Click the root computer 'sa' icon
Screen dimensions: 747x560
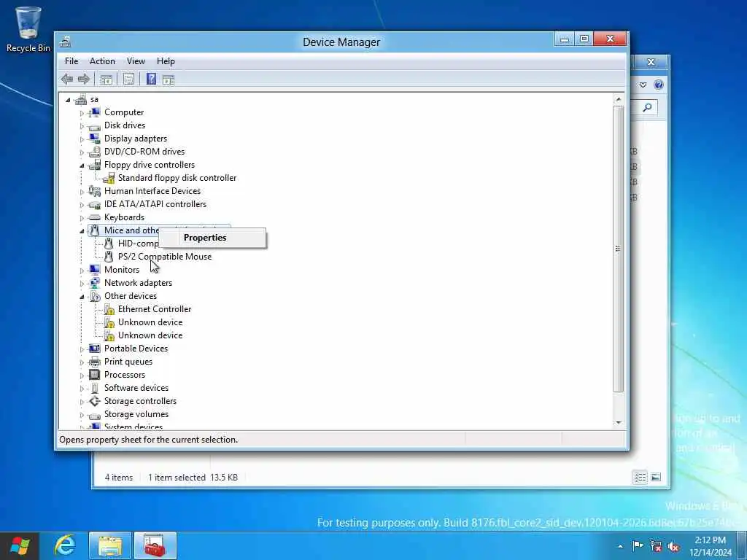point(80,99)
